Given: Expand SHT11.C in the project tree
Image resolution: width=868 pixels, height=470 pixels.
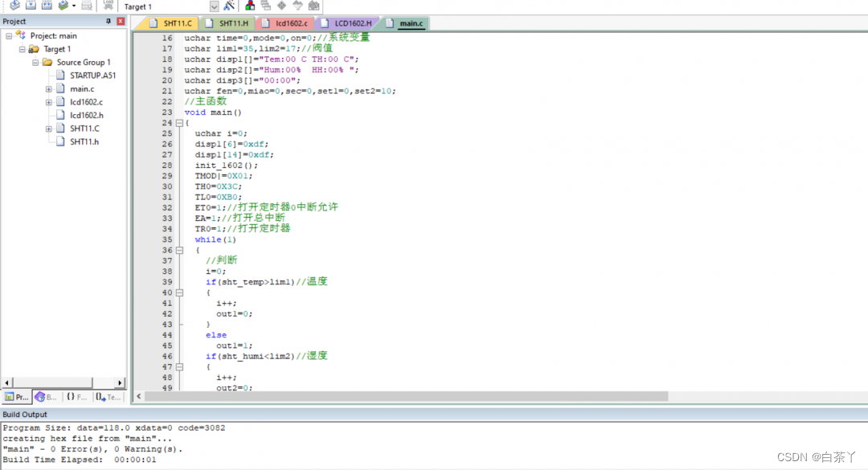Looking at the screenshot, I should 49,129.
